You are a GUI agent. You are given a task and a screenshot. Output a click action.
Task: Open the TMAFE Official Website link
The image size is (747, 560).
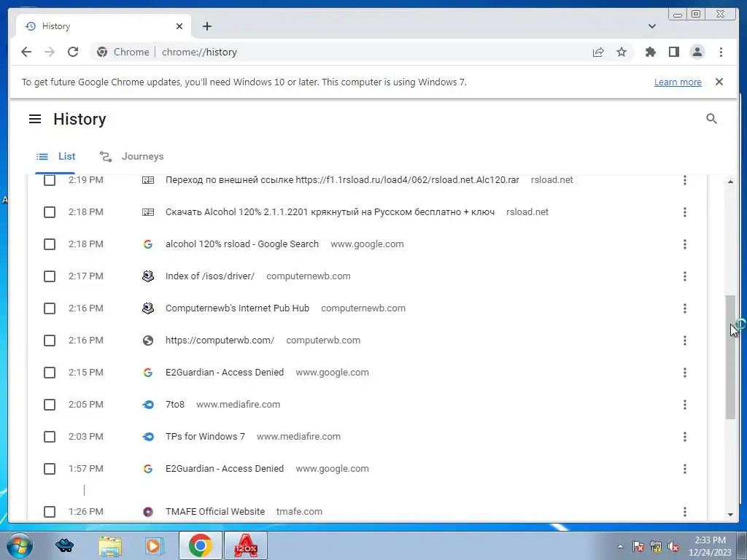[x=215, y=511]
